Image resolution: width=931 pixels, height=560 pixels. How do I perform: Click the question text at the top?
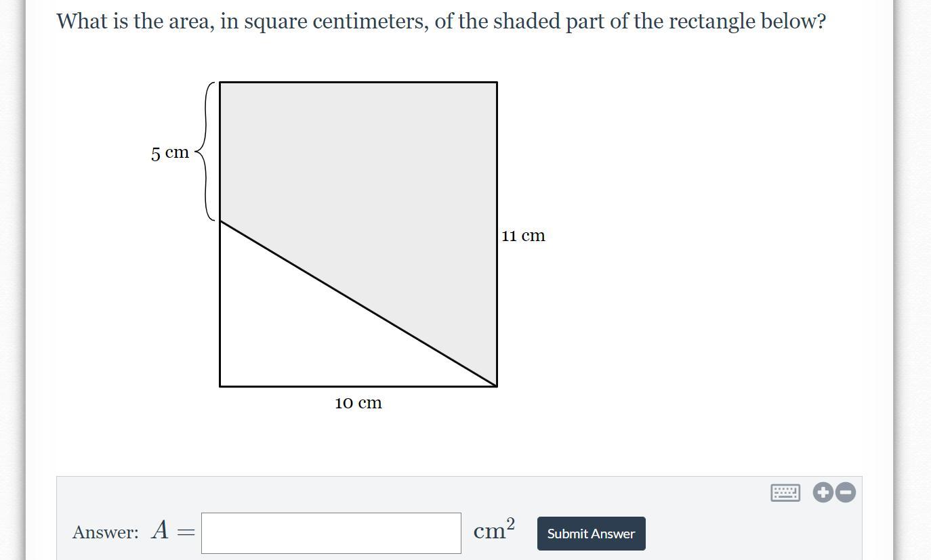(440, 22)
